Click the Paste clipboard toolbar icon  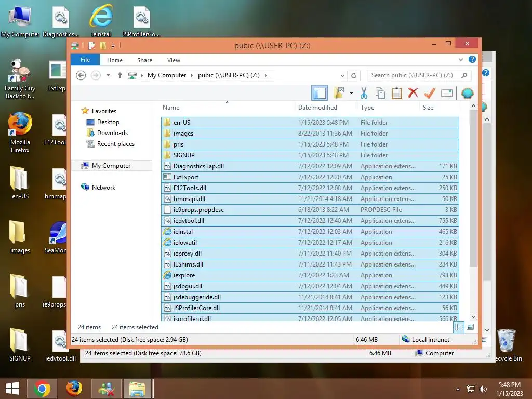click(396, 92)
